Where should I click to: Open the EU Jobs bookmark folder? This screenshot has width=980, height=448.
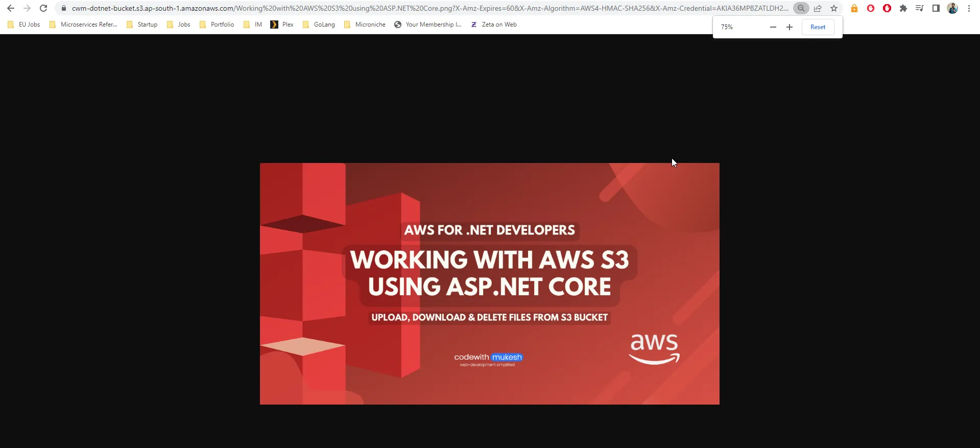[23, 25]
